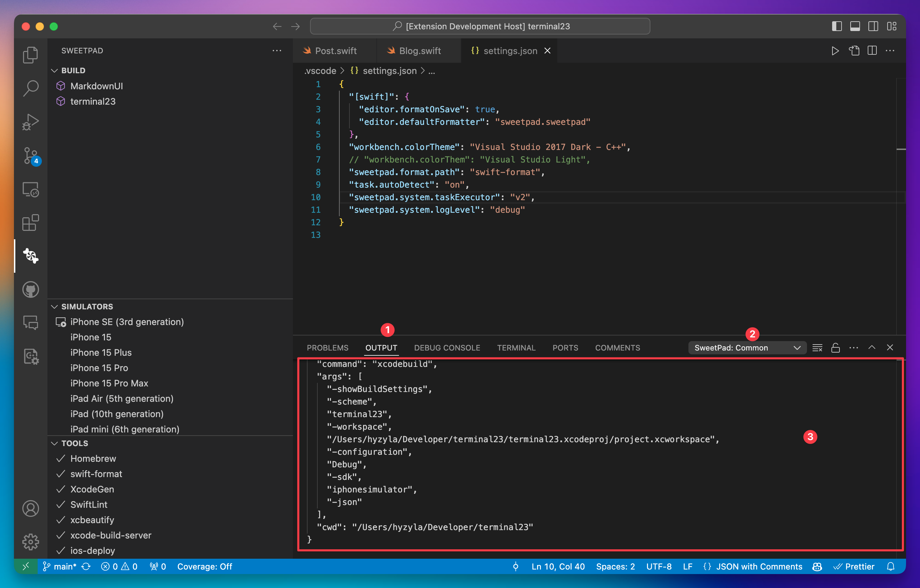Open output panel More Actions ellipsis
Screen dimensions: 920x588
click(x=853, y=348)
